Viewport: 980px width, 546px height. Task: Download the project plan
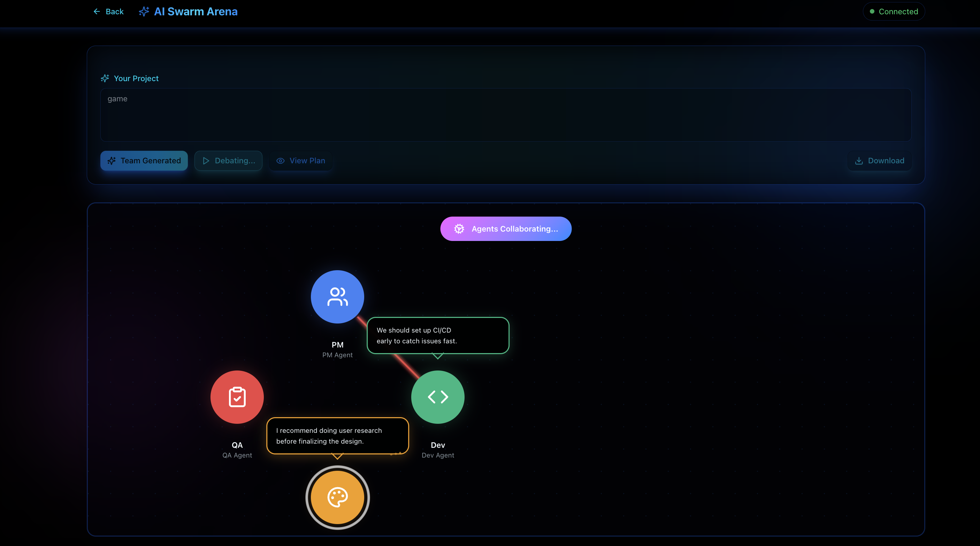(x=879, y=161)
